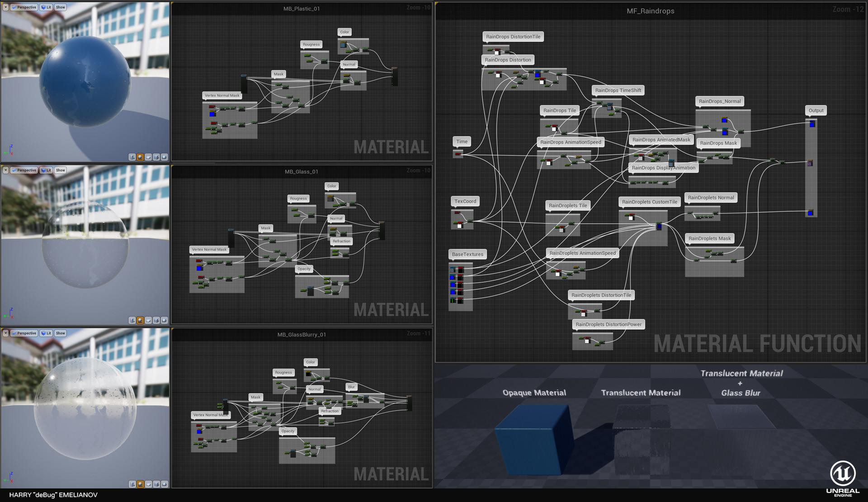
Task: Click the Perspective button in the top viewport
Action: coord(24,7)
